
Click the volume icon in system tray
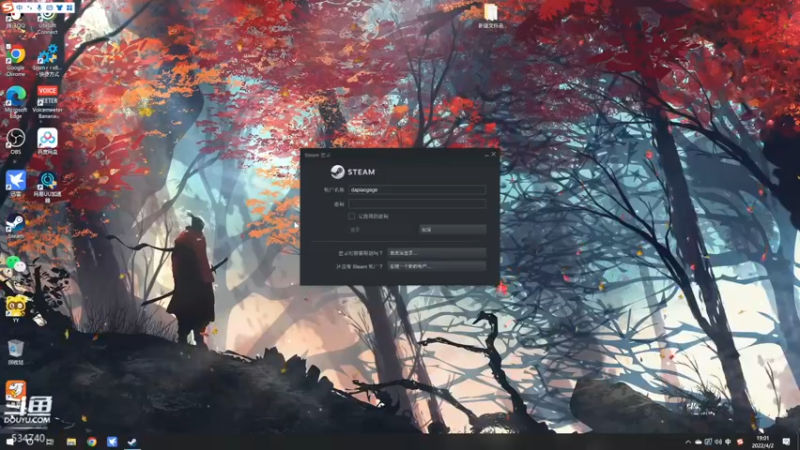[x=718, y=442]
